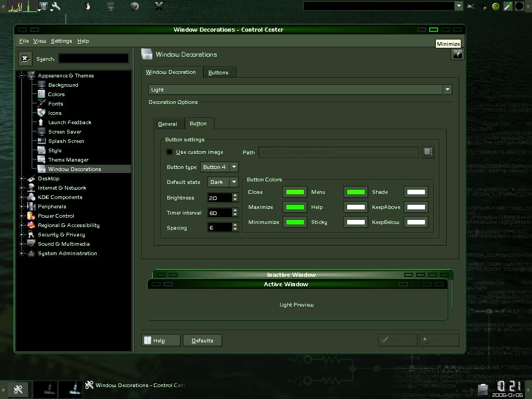The height and width of the screenshot is (399, 532).
Task: Click the Desktop category icon
Action: [31, 179]
